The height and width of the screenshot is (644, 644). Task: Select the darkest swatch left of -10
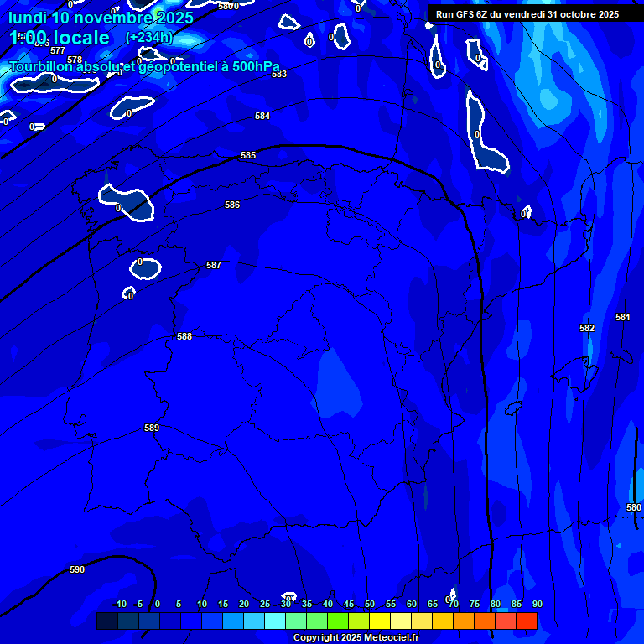106,621
